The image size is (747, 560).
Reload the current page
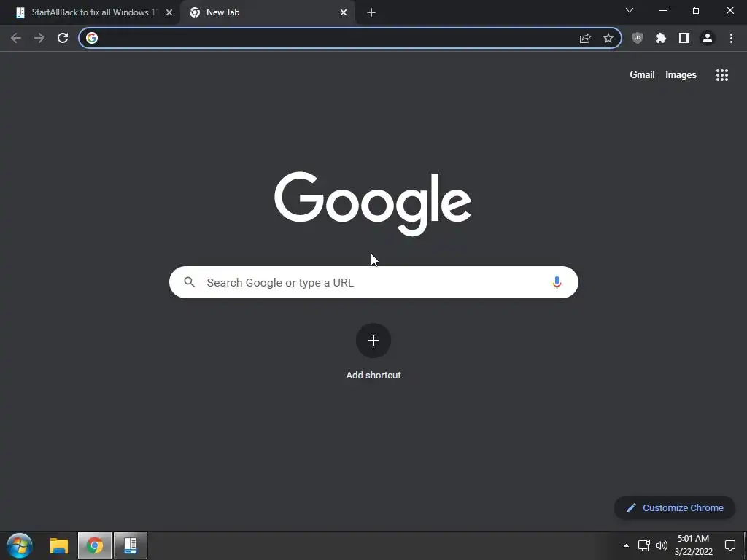pyautogui.click(x=63, y=38)
